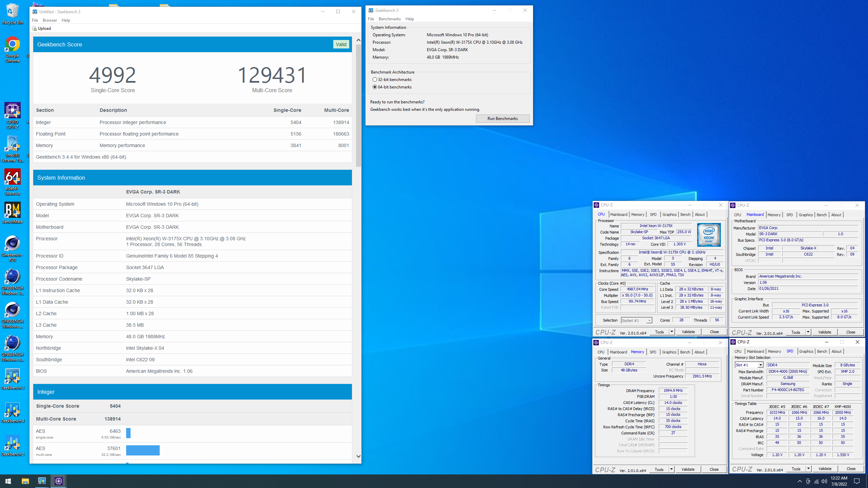Click the green Valid badge
The width and height of the screenshot is (868, 488).
pos(341,44)
